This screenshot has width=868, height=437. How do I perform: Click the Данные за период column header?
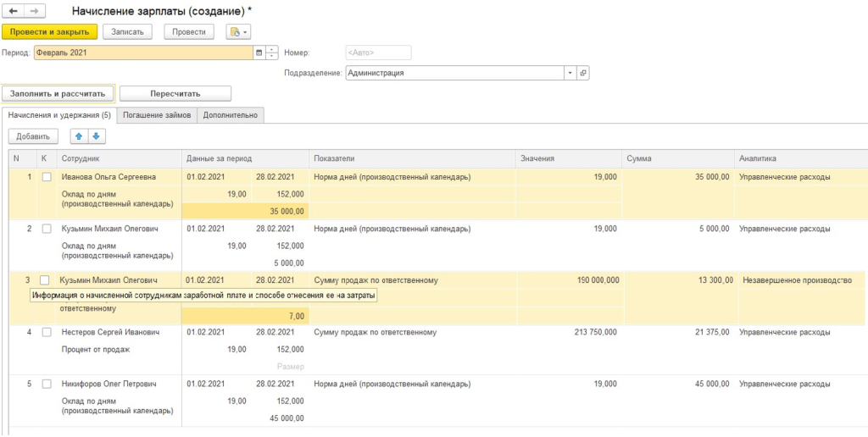point(245,158)
